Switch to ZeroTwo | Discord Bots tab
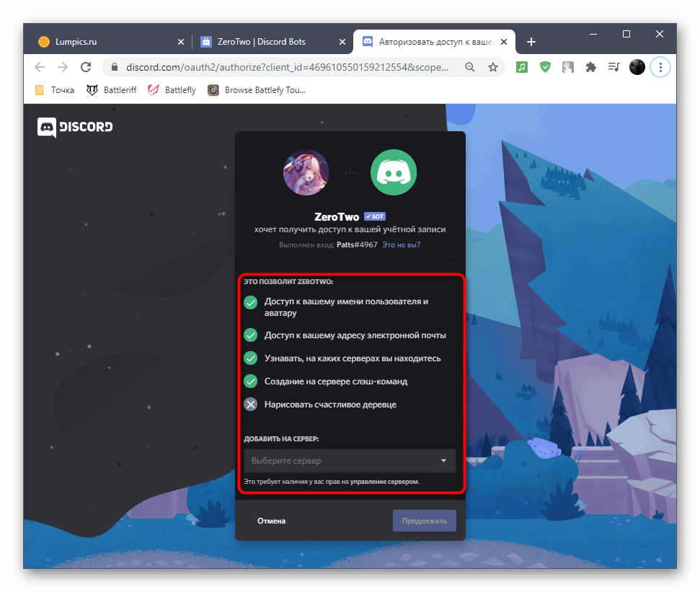Image resolution: width=700 pixels, height=592 pixels. point(273,42)
